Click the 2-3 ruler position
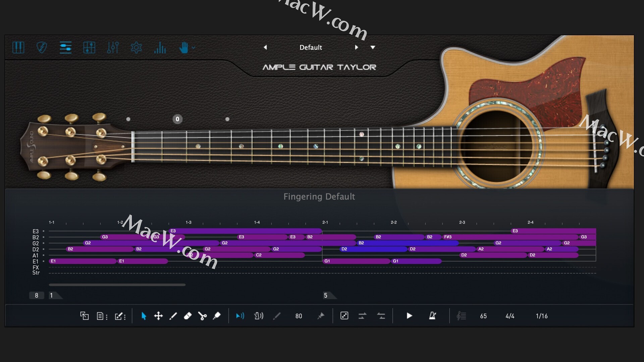This screenshot has width=644, height=362. coord(462,222)
